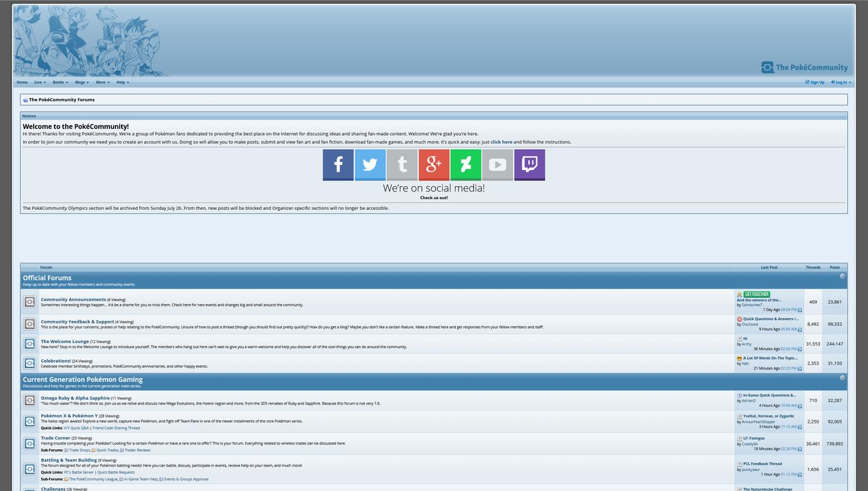Click the Community Feedback & Support forum status icon
The width and height of the screenshot is (868, 491).
pyautogui.click(x=29, y=324)
